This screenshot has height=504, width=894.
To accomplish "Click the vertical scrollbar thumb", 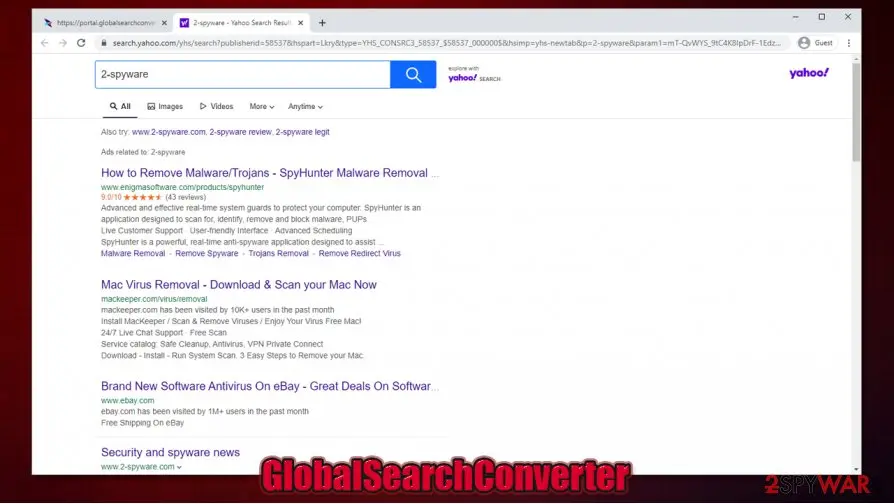I will pos(856,112).
